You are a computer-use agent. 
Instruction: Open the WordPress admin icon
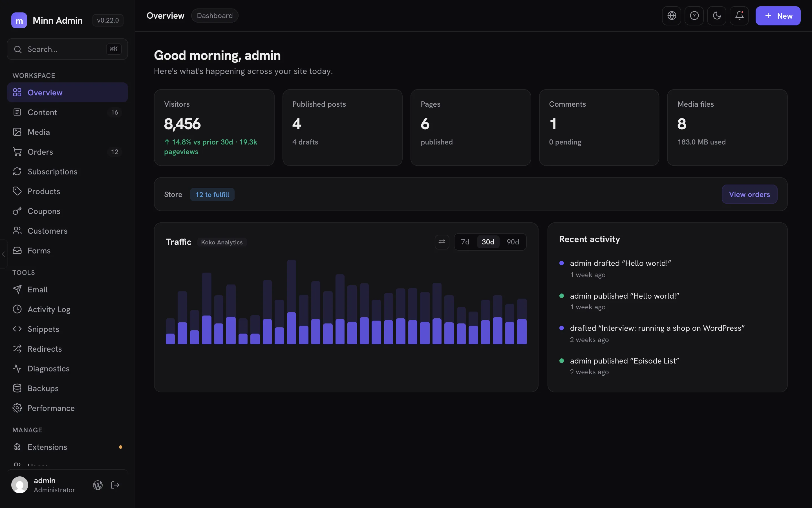pos(98,485)
